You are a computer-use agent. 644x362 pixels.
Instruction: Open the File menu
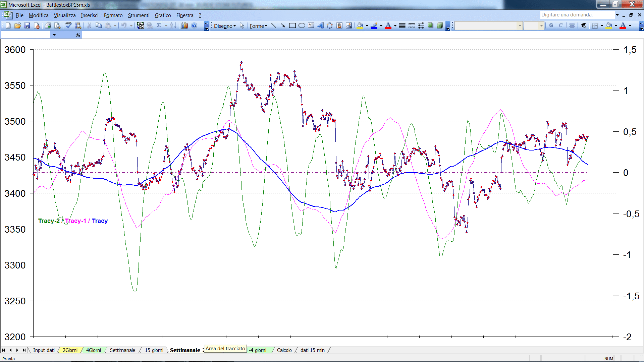[x=19, y=15]
